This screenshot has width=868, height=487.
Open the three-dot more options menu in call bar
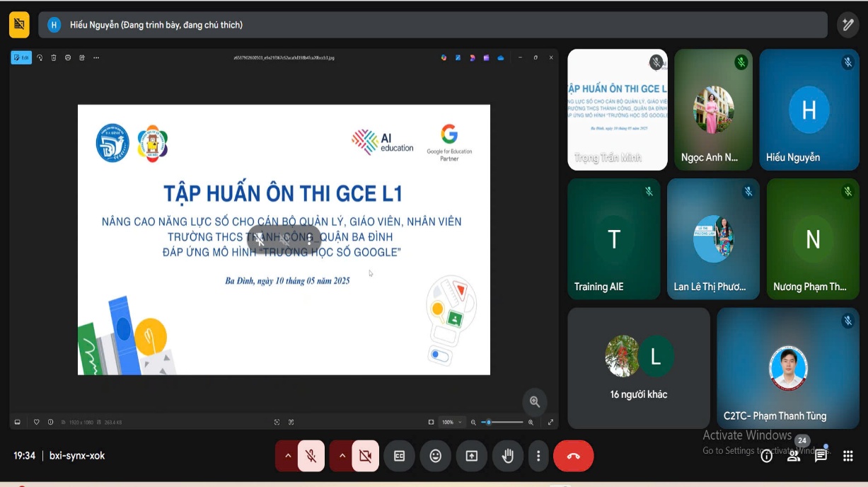pyautogui.click(x=539, y=456)
